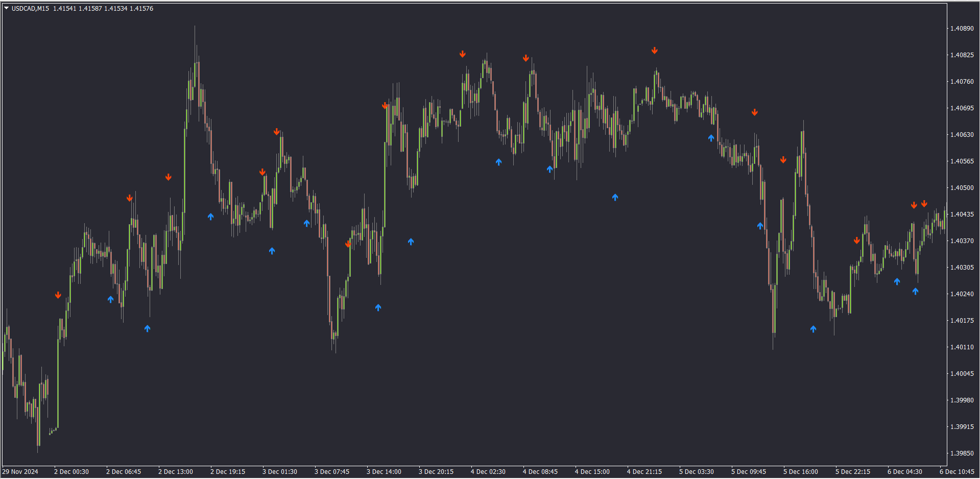Select the blue buy arrow above the 4 Dec 15:00 label
Image resolution: width=980 pixels, height=479 pixels.
point(615,197)
